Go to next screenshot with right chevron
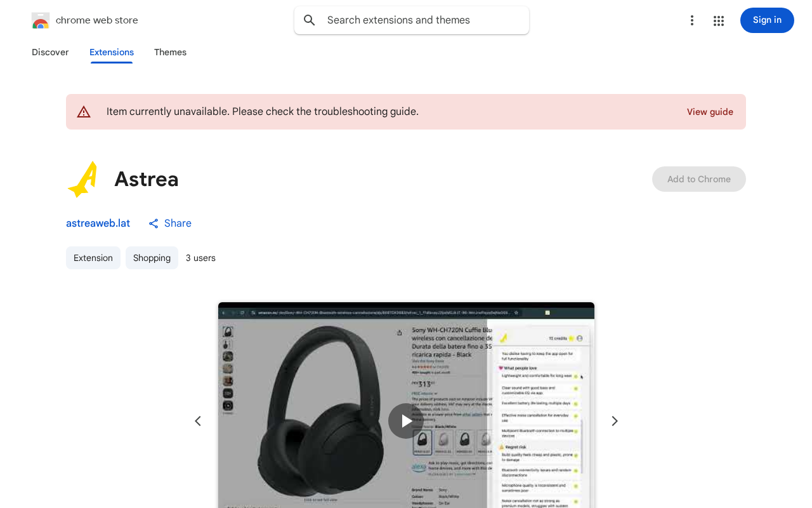 tap(614, 421)
